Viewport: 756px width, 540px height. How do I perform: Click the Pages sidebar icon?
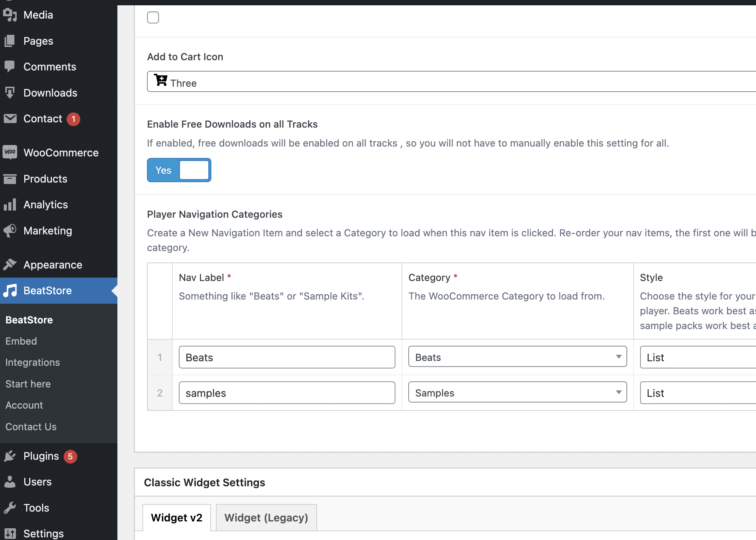10,41
